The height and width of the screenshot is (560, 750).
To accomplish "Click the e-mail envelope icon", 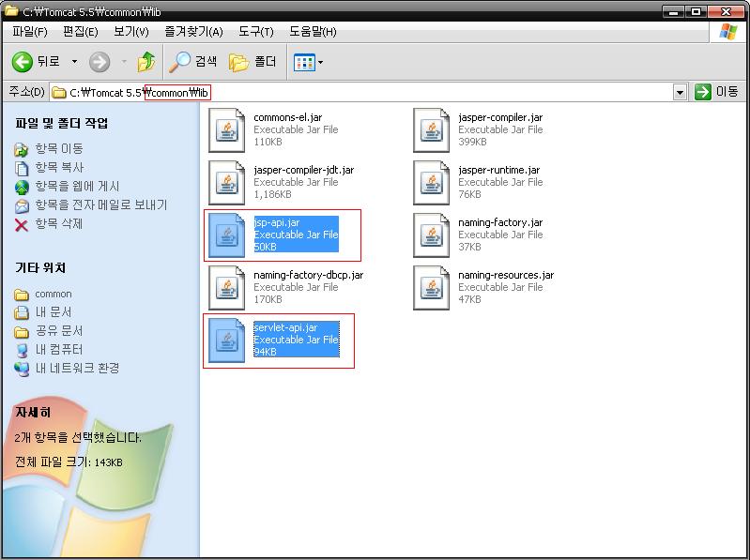I will pyautogui.click(x=22, y=206).
